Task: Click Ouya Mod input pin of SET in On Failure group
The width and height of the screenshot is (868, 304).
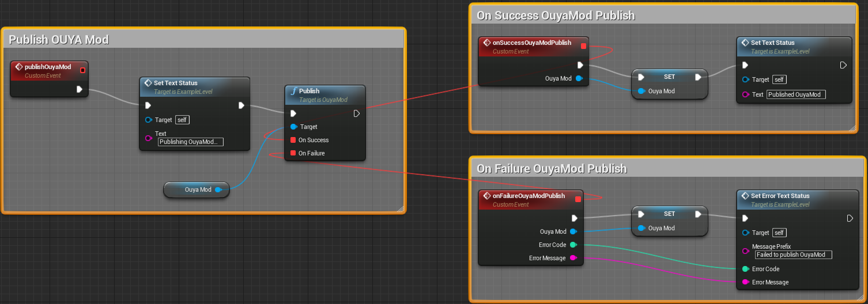Action: (x=641, y=228)
